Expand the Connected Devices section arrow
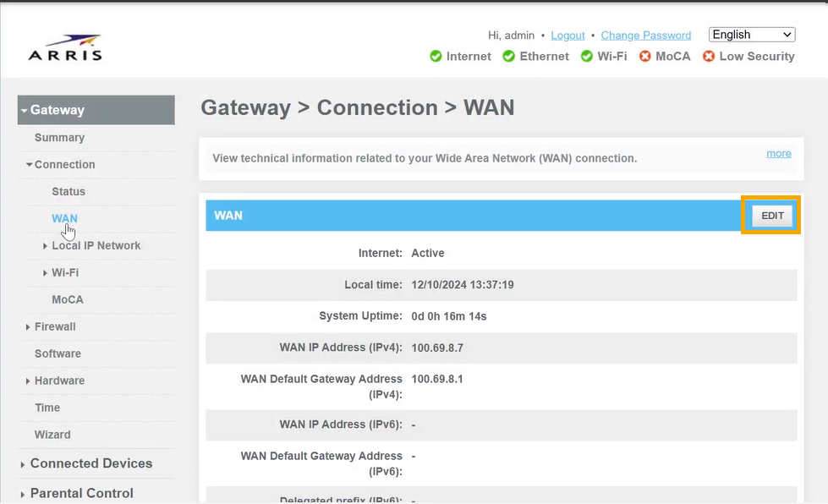Image resolution: width=828 pixels, height=504 pixels. click(x=22, y=464)
